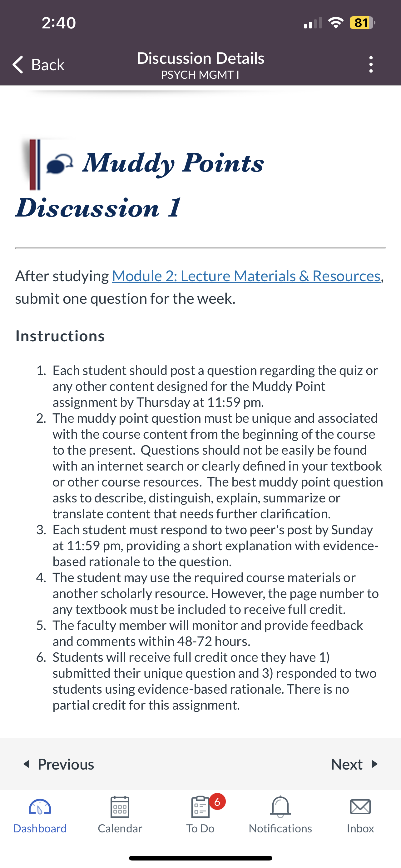
Task: Select the Notifications tab label
Action: coord(280,828)
